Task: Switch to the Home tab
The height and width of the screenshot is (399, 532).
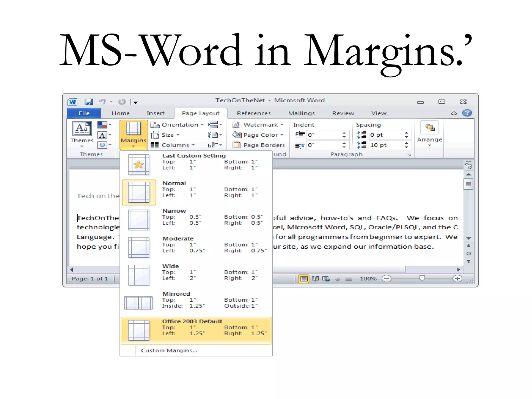Action: (x=121, y=113)
